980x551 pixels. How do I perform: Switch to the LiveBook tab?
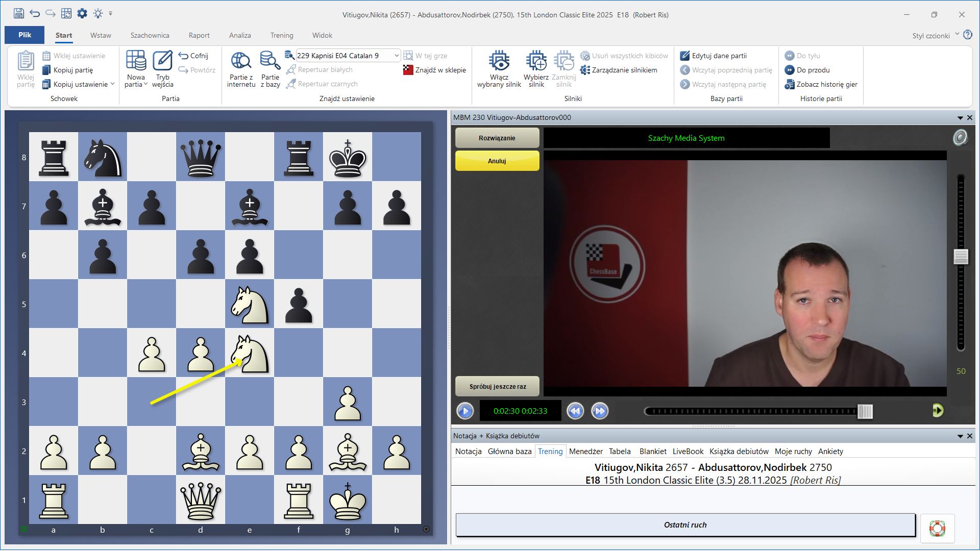[688, 452]
